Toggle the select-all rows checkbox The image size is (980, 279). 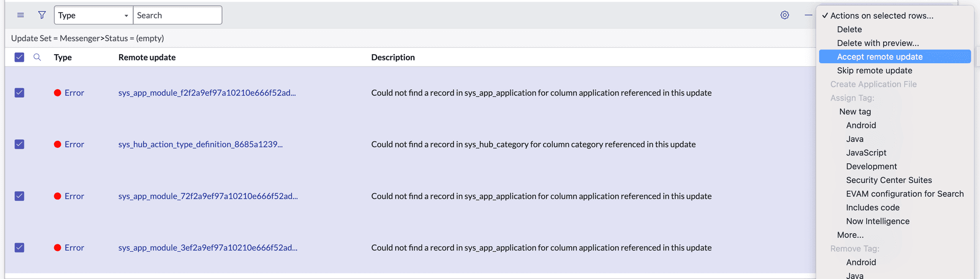point(19,57)
